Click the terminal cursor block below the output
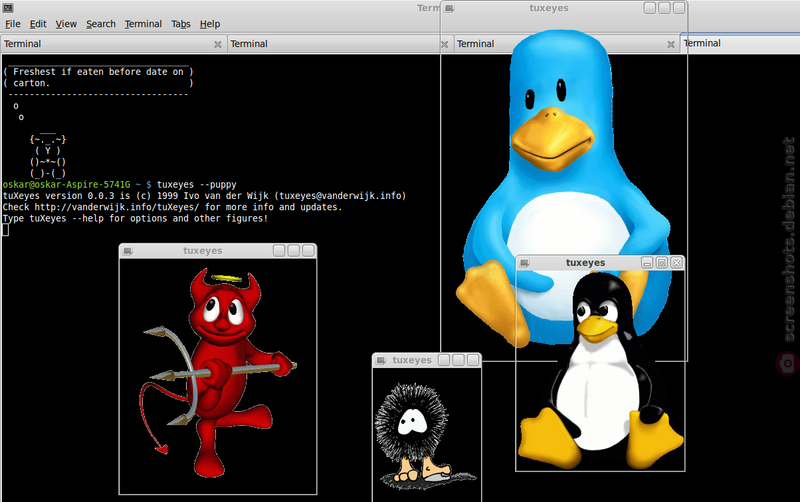This screenshot has height=502, width=800. tap(6, 230)
